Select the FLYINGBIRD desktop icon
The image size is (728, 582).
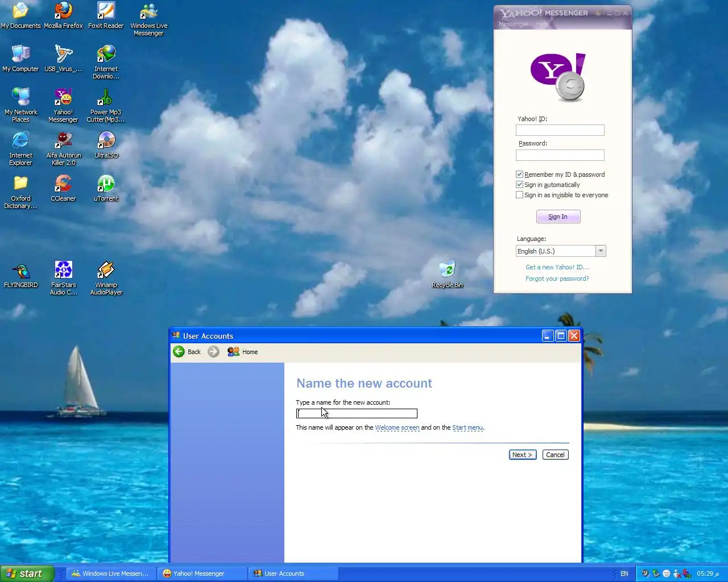20,275
